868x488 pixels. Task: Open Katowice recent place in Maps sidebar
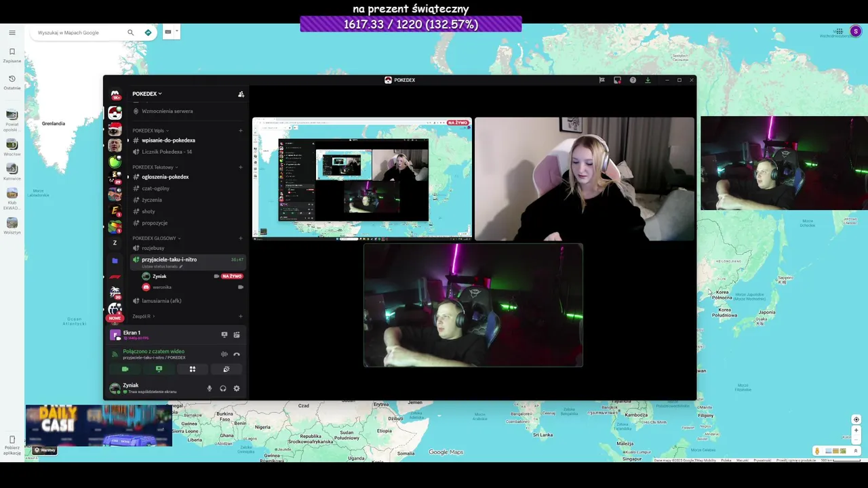click(12, 171)
